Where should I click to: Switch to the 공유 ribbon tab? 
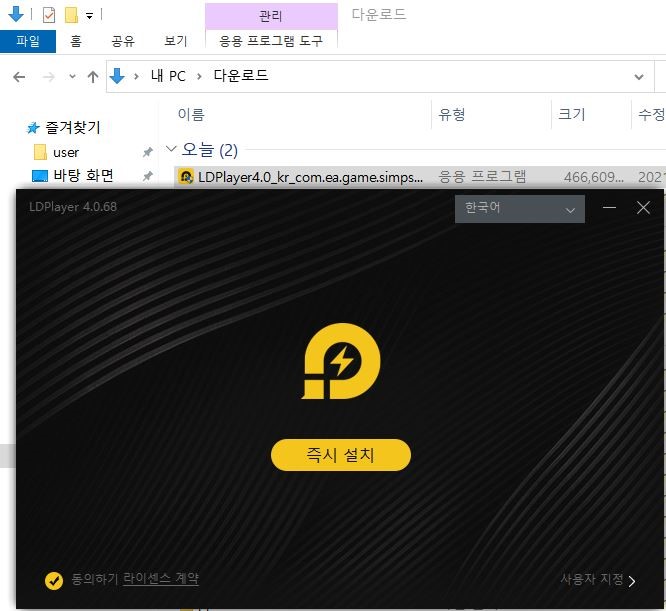click(x=123, y=41)
